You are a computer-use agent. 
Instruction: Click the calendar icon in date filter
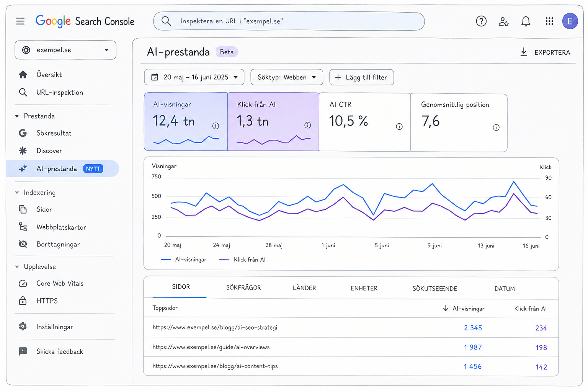[155, 77]
